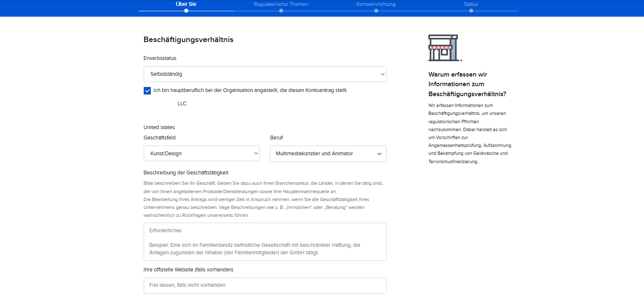644x308 pixels.
Task: Go to the Über Sie step tab
Action: click(x=186, y=4)
